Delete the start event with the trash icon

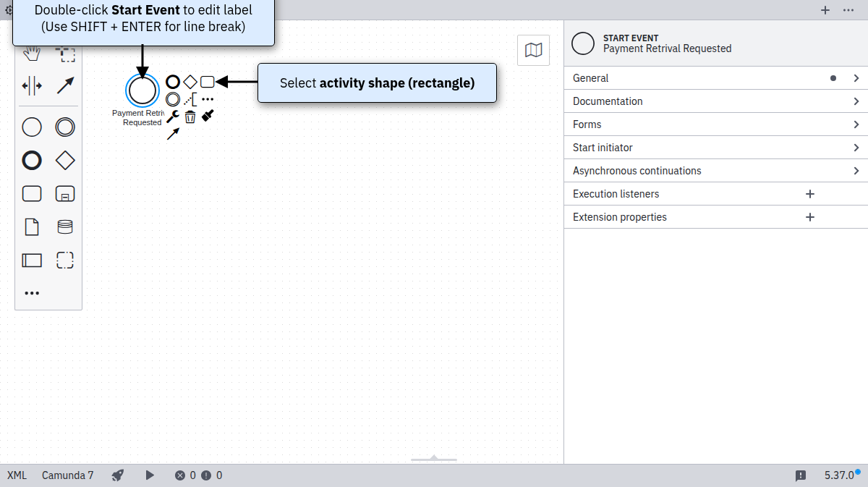(x=190, y=117)
